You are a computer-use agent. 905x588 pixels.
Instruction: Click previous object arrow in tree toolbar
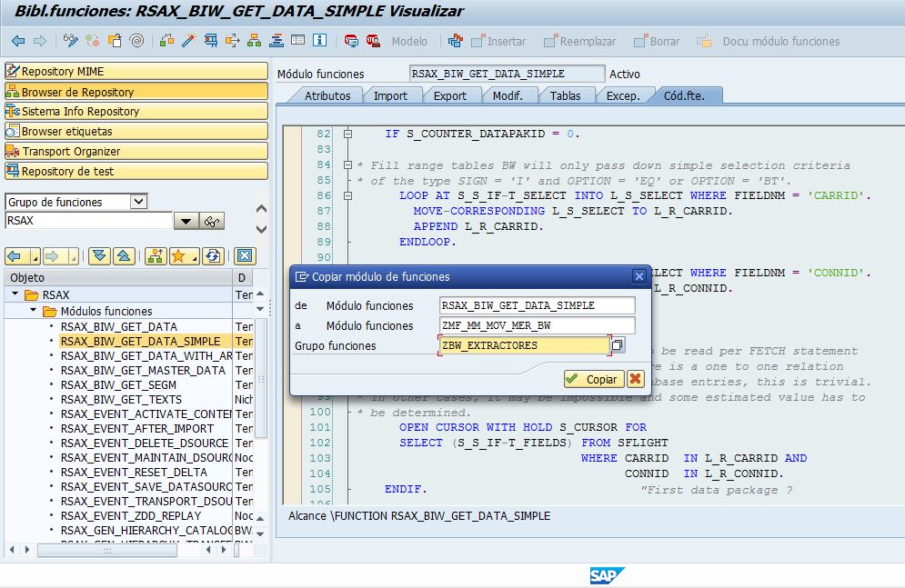15,256
